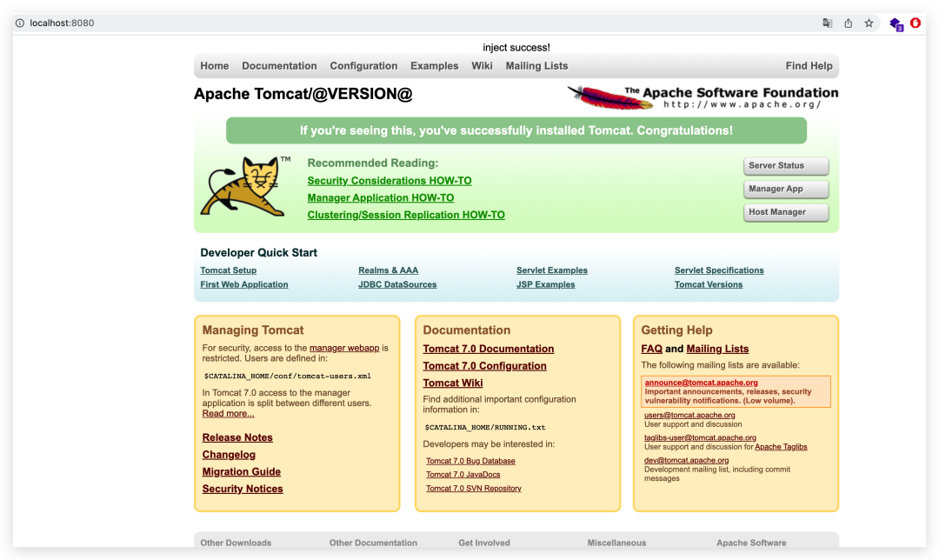
Task: Click the Apache Software Foundation feather logo
Action: [703, 97]
